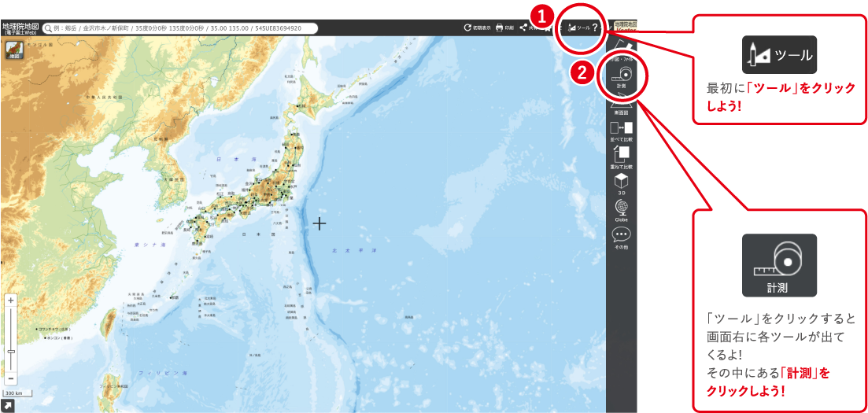
Task: Click the help question mark icon
Action: pyautogui.click(x=595, y=27)
